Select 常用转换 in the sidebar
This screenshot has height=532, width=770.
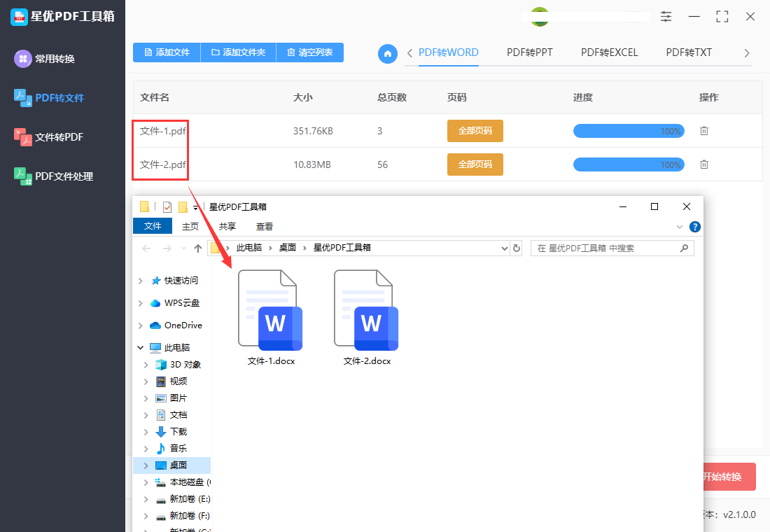[x=45, y=59]
